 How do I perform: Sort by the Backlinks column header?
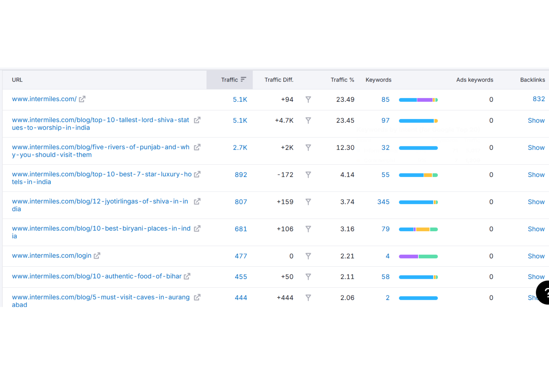[x=532, y=80]
